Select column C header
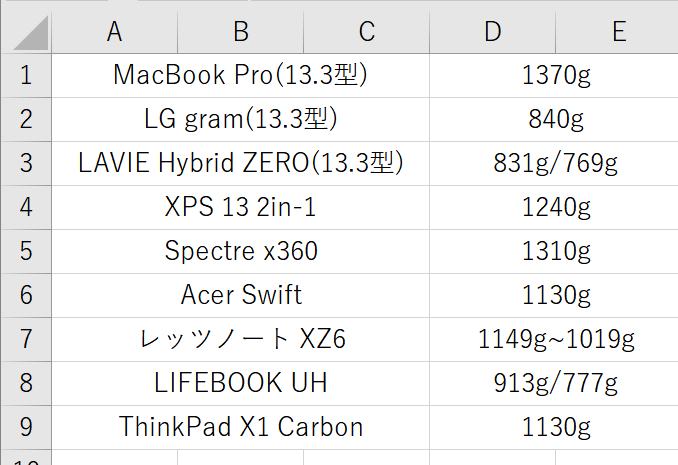Image resolution: width=678 pixels, height=465 pixels. coord(367,32)
